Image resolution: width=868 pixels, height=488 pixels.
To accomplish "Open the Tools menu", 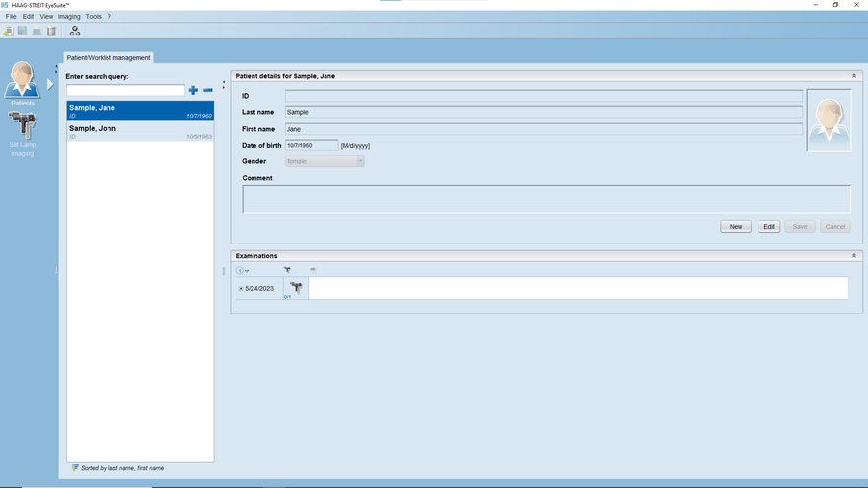I will (93, 17).
